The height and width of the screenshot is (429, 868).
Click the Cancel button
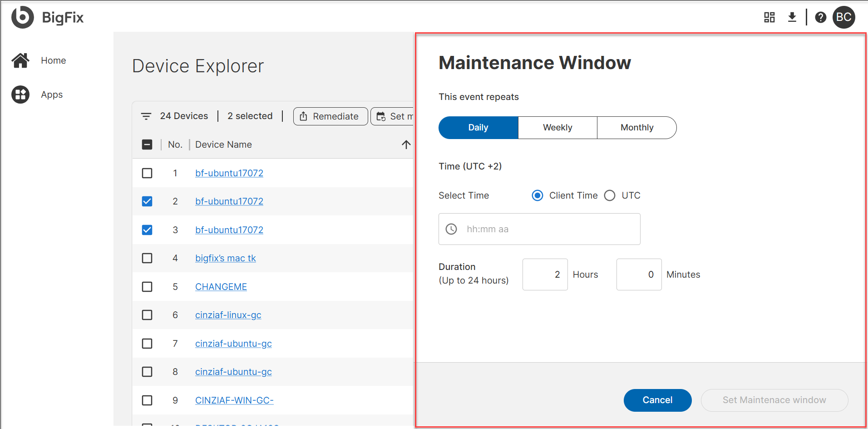(x=657, y=400)
